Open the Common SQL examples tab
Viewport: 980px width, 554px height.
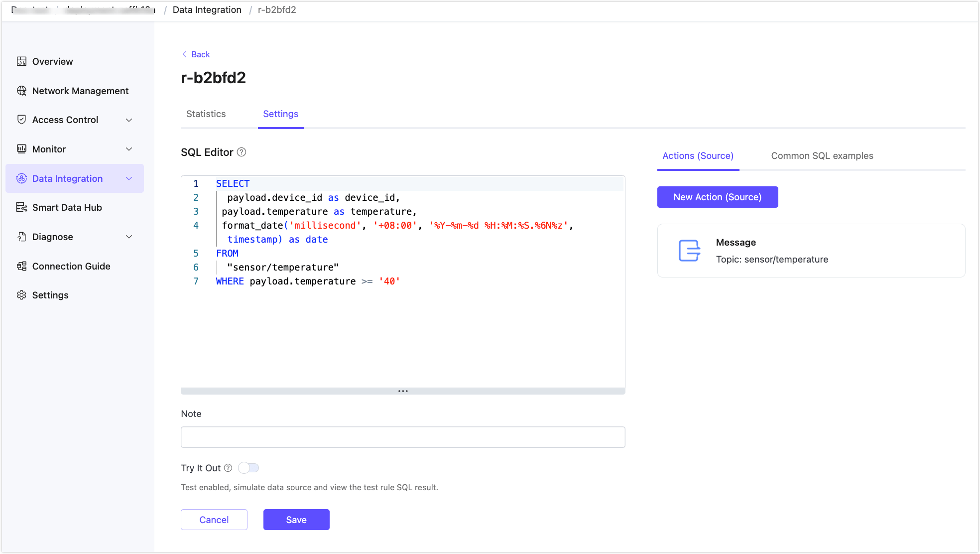point(822,156)
